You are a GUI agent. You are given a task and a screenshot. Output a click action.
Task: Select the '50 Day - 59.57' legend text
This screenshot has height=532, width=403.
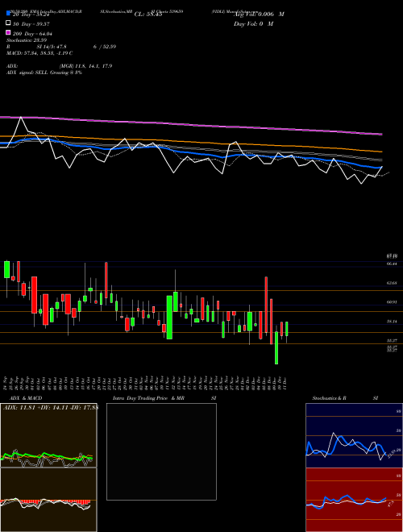tap(31, 23)
